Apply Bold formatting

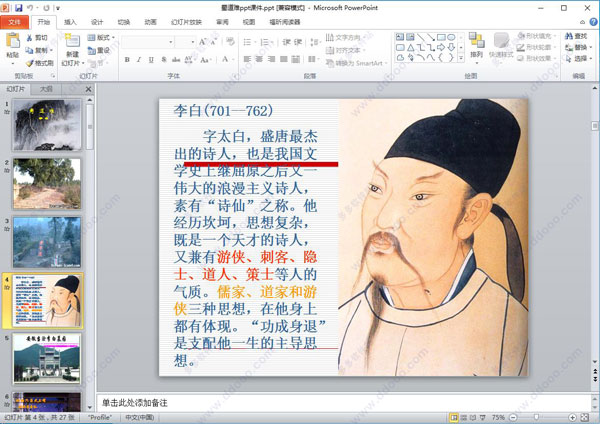click(127, 59)
